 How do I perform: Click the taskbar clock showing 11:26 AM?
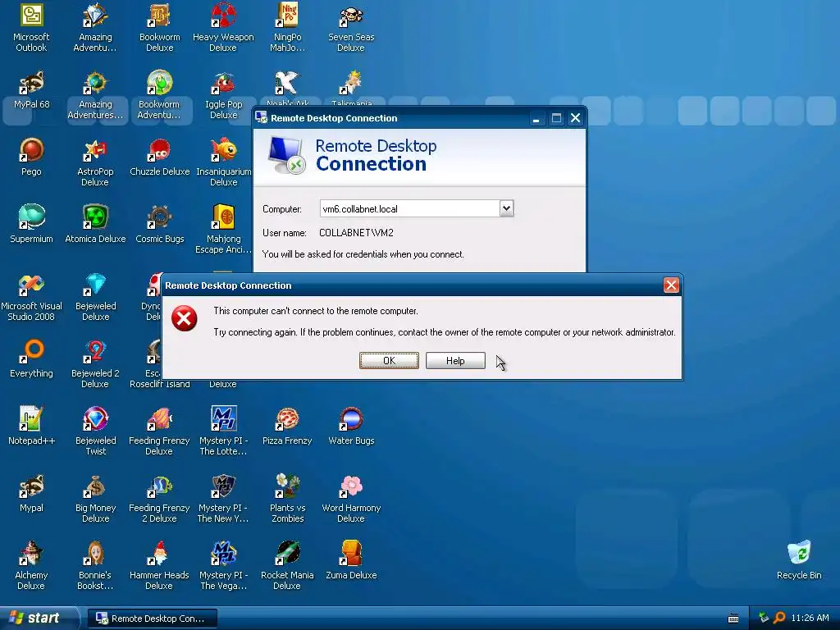click(x=810, y=619)
